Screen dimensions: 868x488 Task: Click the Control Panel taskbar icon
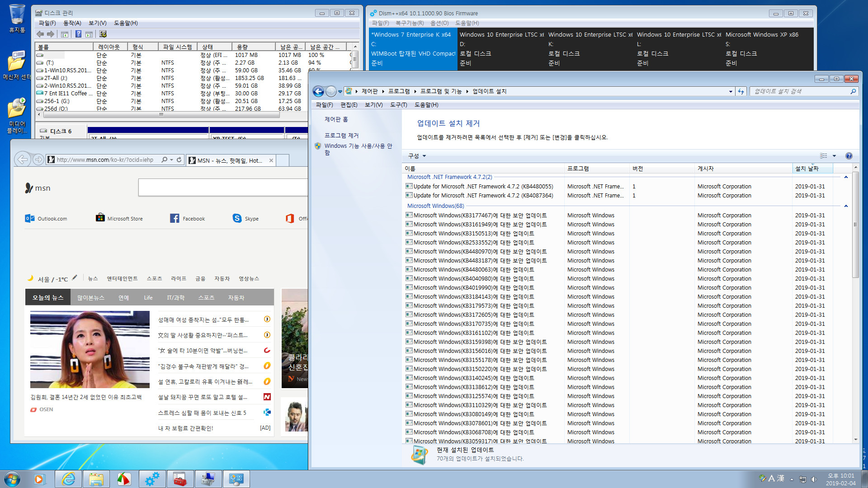point(236,479)
